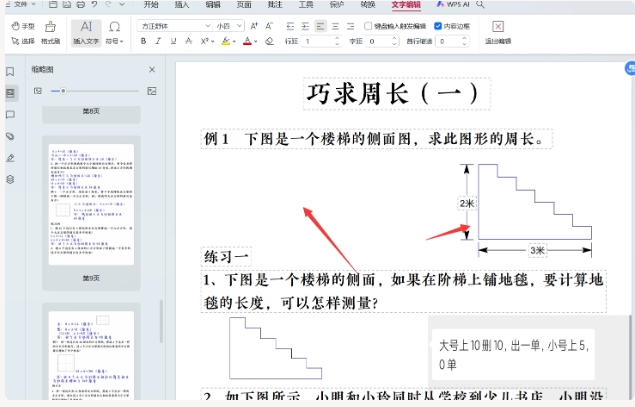
Task: Align text center
Action: (335, 26)
